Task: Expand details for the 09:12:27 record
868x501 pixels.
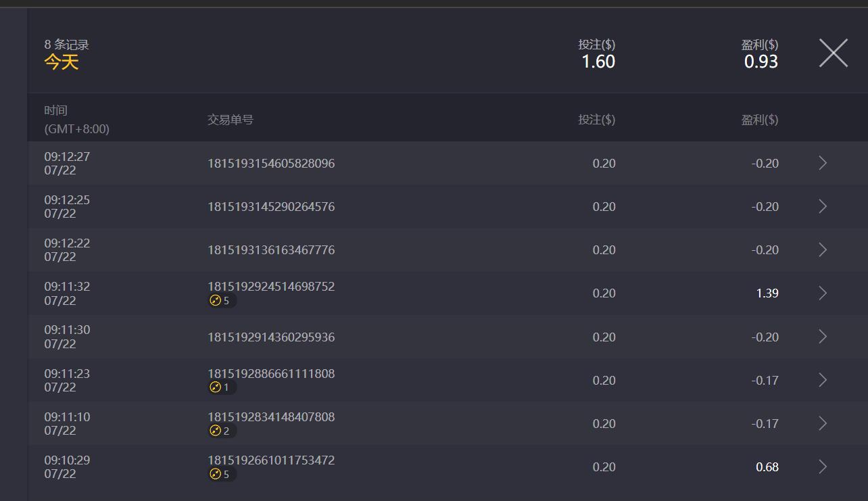Action: click(x=823, y=163)
